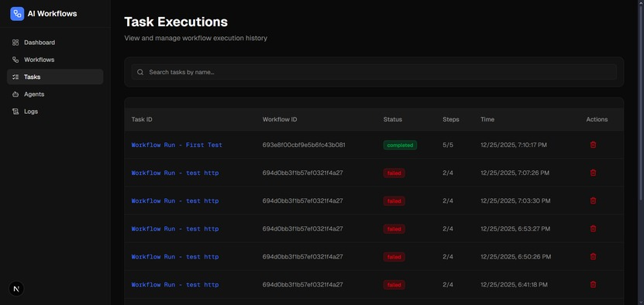Viewport: 644px width, 305px height.
Task: Click the timestamp 12/25/2025, 7:10:17 PM
Action: [x=513, y=145]
